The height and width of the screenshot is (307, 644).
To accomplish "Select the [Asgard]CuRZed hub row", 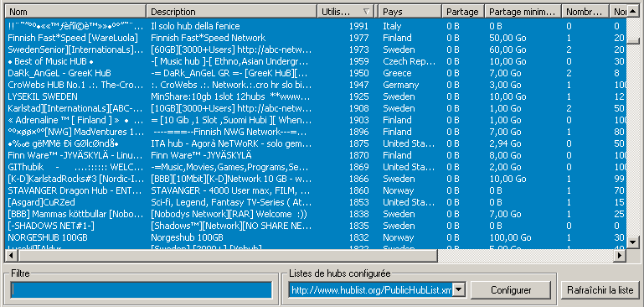I will click(316, 202).
